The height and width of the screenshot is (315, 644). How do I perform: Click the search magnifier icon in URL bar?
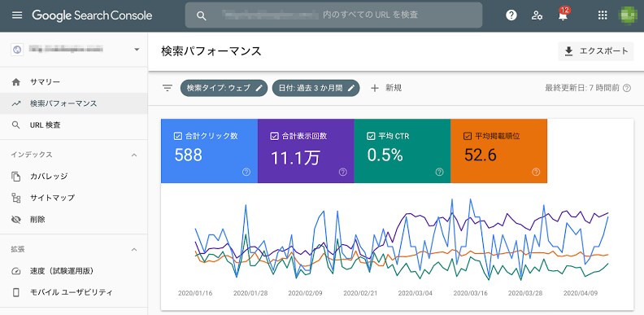pos(201,15)
